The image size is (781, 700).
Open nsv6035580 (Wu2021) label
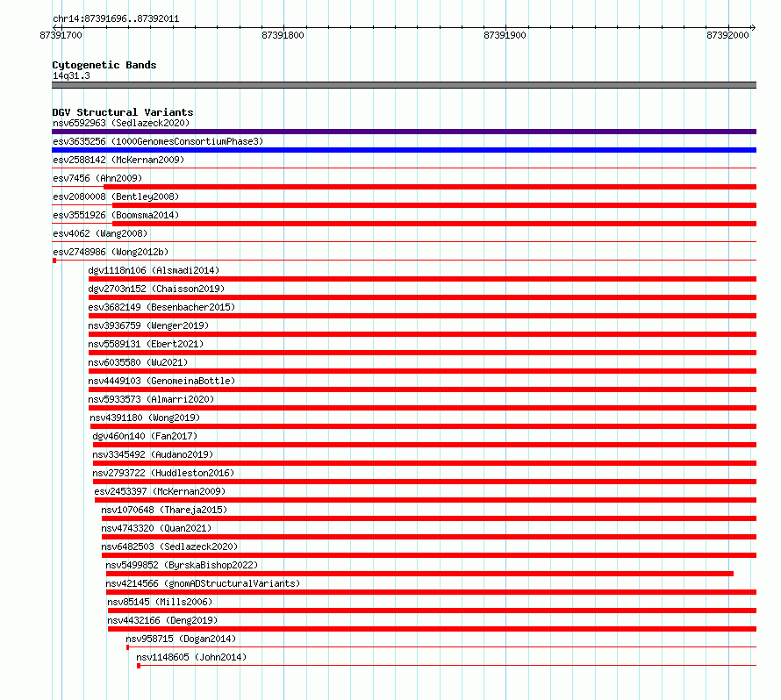(138, 362)
